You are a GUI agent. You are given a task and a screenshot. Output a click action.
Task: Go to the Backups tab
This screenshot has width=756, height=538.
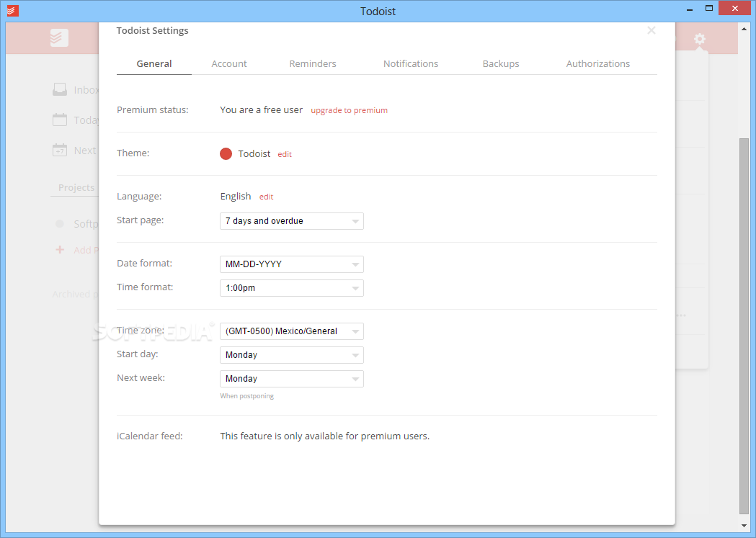pos(501,63)
